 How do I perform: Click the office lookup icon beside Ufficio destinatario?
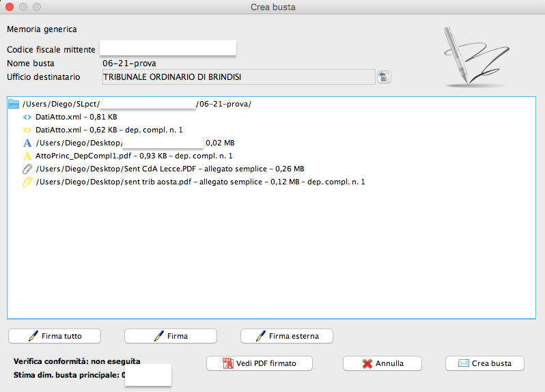(x=384, y=76)
